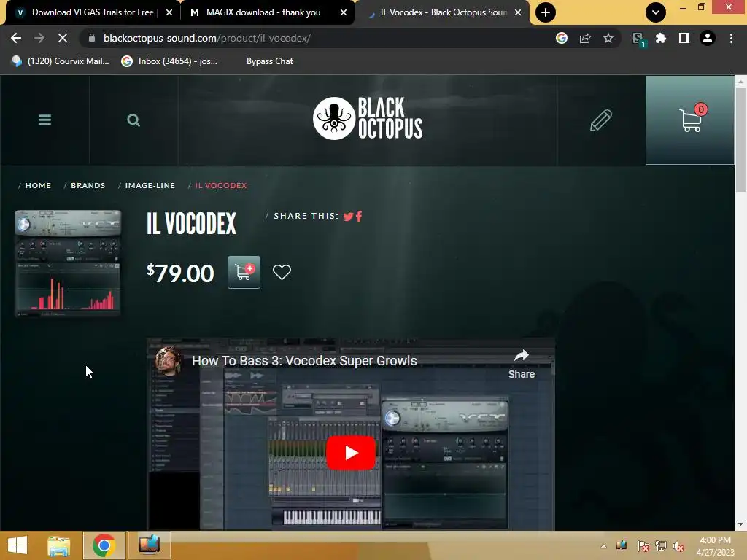Show hidden system tray icons

(x=603, y=546)
